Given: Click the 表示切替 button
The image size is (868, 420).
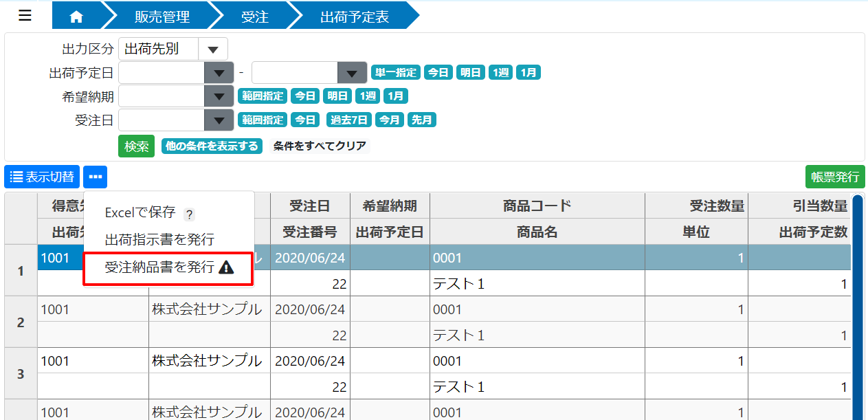Looking at the screenshot, I should coord(42,177).
